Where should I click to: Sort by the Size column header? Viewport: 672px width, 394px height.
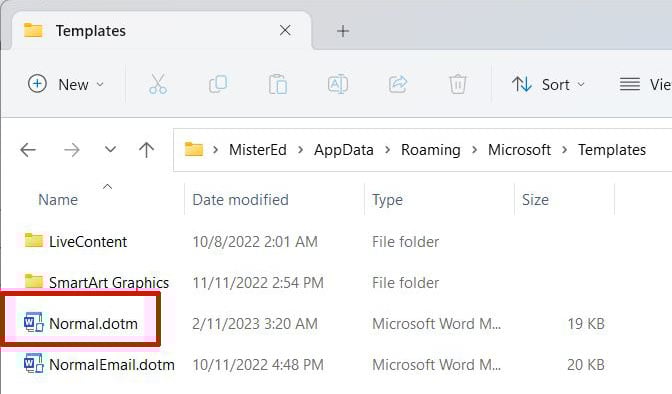pos(535,200)
